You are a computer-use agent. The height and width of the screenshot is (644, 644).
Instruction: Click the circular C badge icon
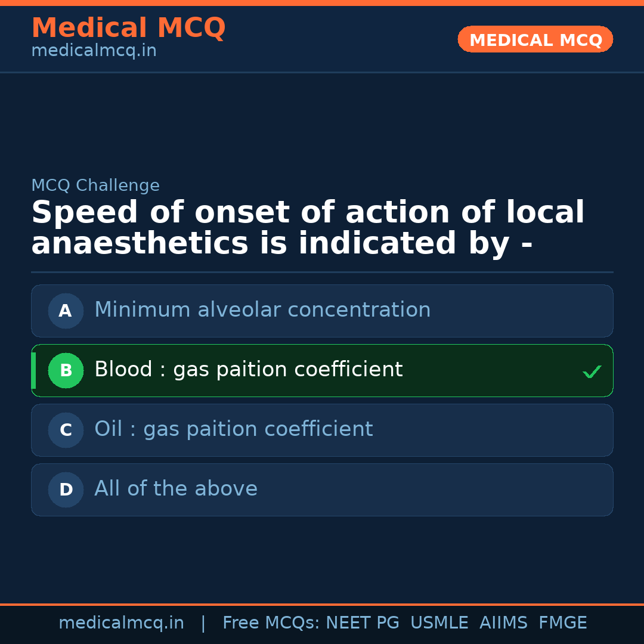66,430
